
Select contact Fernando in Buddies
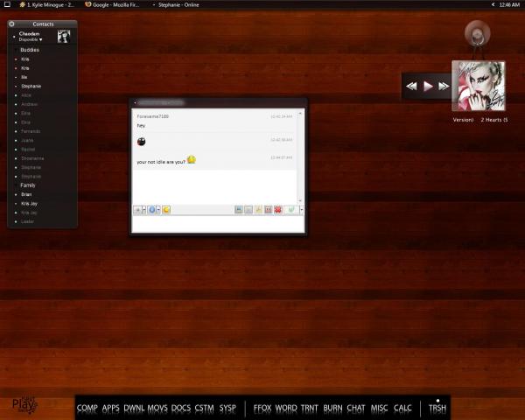31,131
